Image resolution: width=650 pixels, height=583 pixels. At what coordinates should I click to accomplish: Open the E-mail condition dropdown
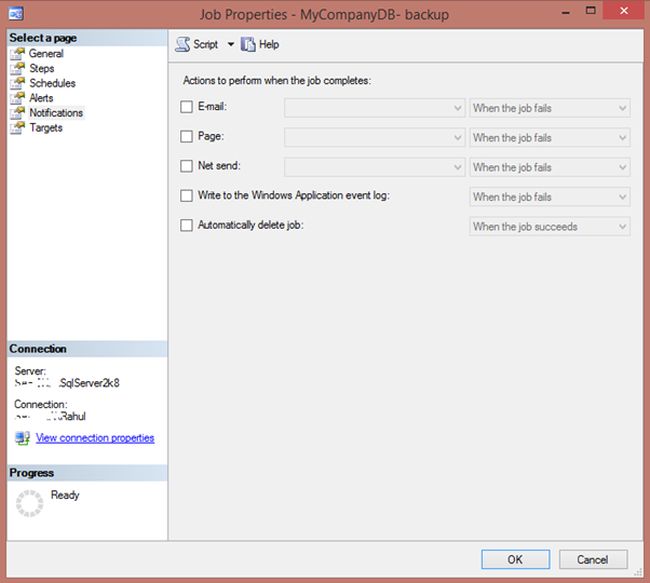[x=550, y=108]
